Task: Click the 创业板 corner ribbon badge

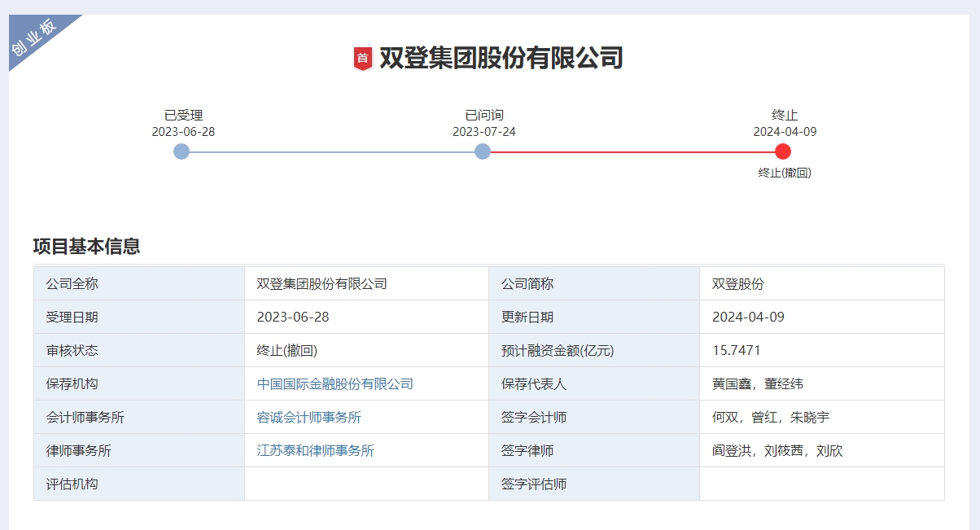Action: click(34, 38)
